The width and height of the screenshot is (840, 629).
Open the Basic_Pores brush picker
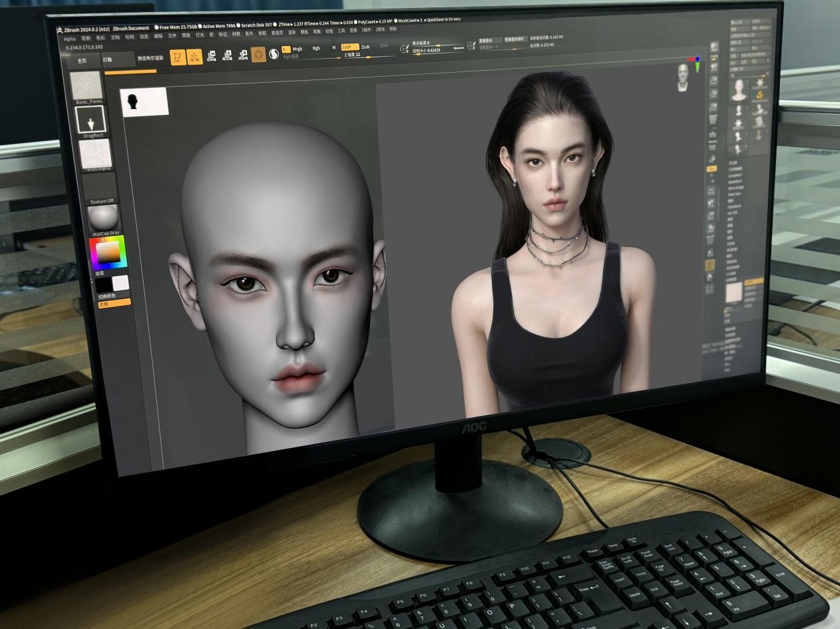pos(87,86)
